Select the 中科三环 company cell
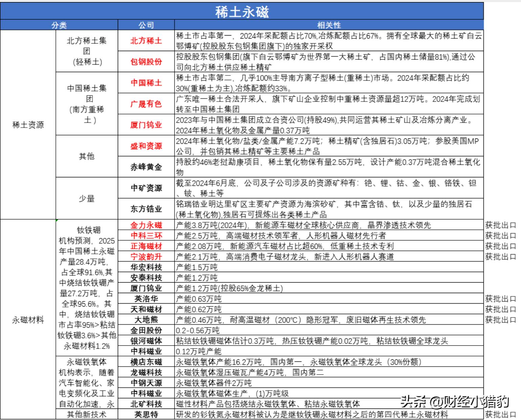The image size is (521, 420). click(146, 235)
